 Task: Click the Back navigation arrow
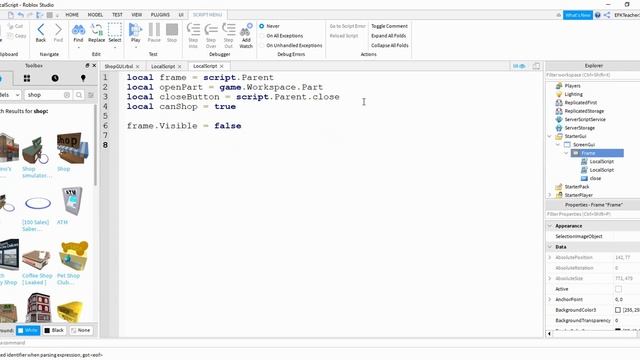[40, 30]
